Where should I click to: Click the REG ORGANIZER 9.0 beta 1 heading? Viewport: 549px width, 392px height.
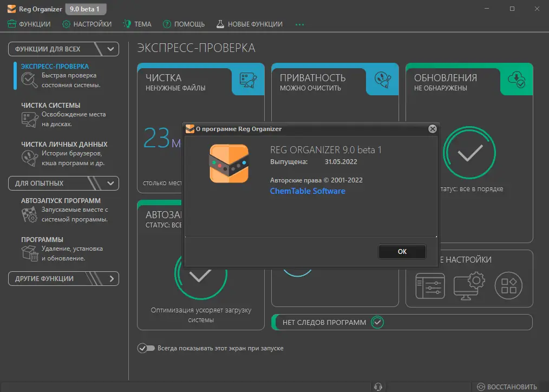pyautogui.click(x=325, y=150)
